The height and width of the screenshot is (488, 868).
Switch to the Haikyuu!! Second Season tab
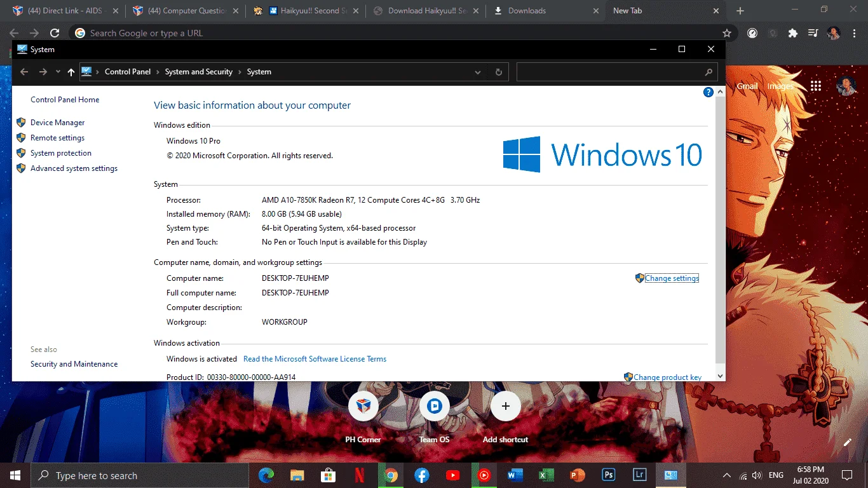(305, 11)
